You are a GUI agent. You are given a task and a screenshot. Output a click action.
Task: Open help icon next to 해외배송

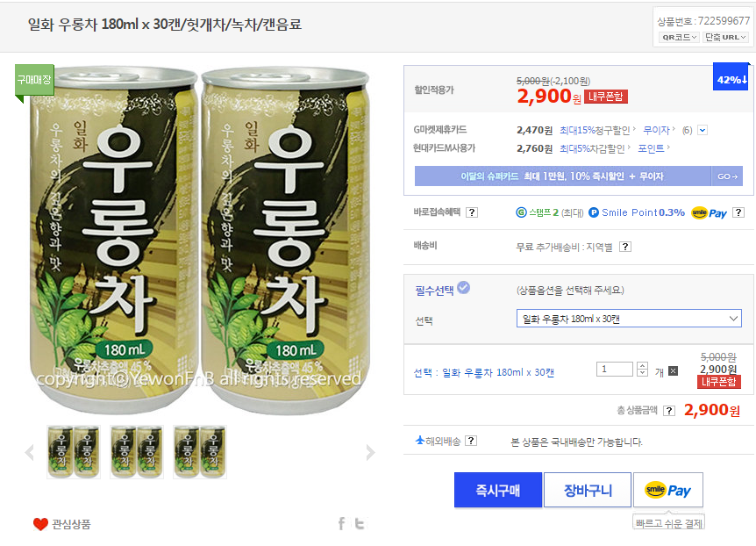[x=471, y=441]
